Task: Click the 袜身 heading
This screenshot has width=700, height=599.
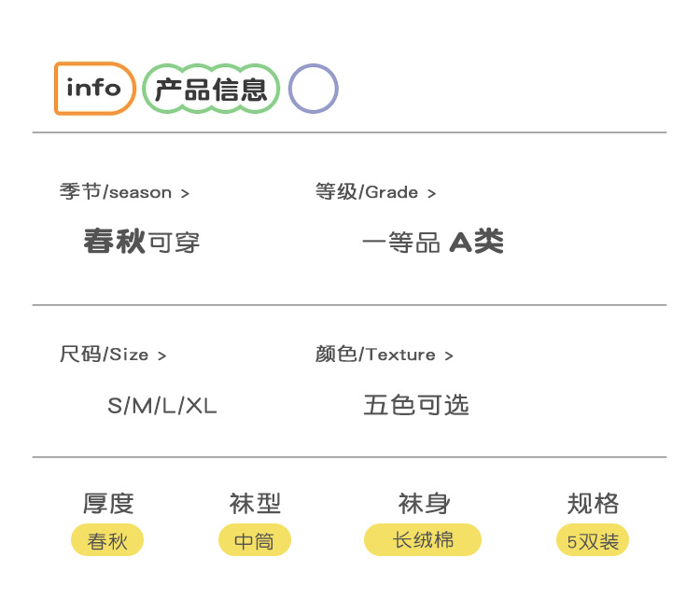Action: (424, 504)
